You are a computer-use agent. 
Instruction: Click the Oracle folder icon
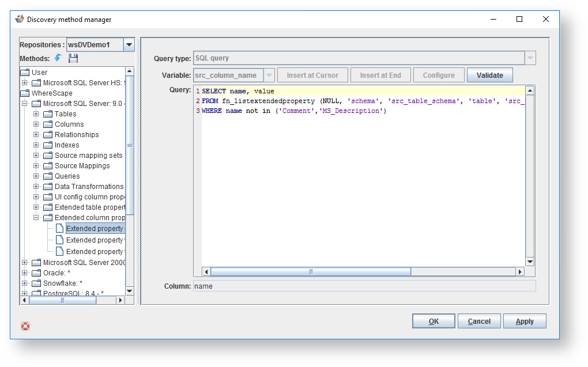(x=36, y=273)
